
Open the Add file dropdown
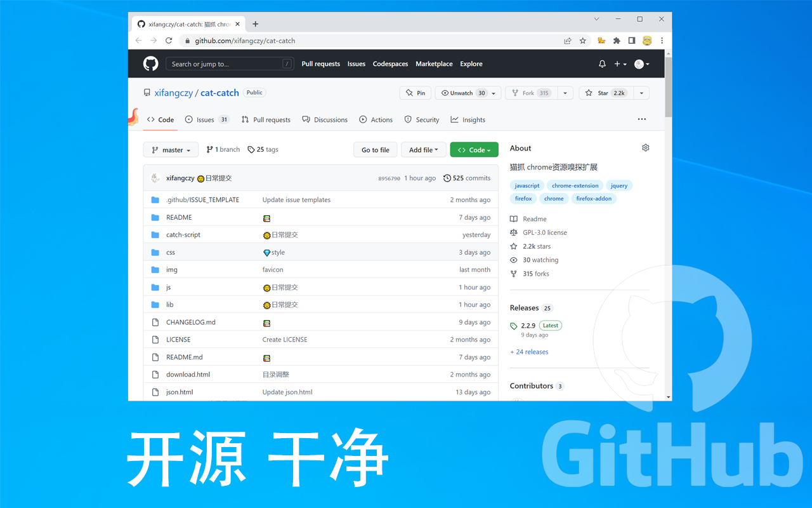(423, 149)
